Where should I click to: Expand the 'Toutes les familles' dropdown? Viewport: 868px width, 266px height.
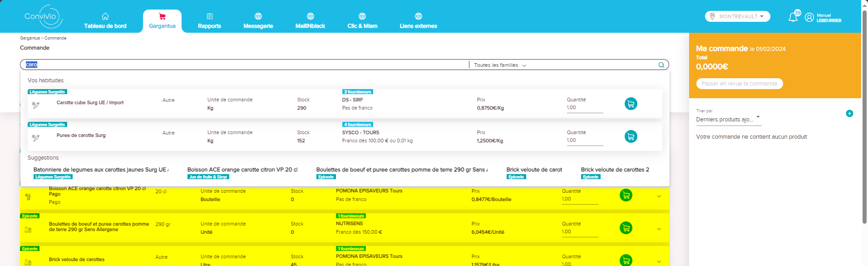tap(500, 65)
